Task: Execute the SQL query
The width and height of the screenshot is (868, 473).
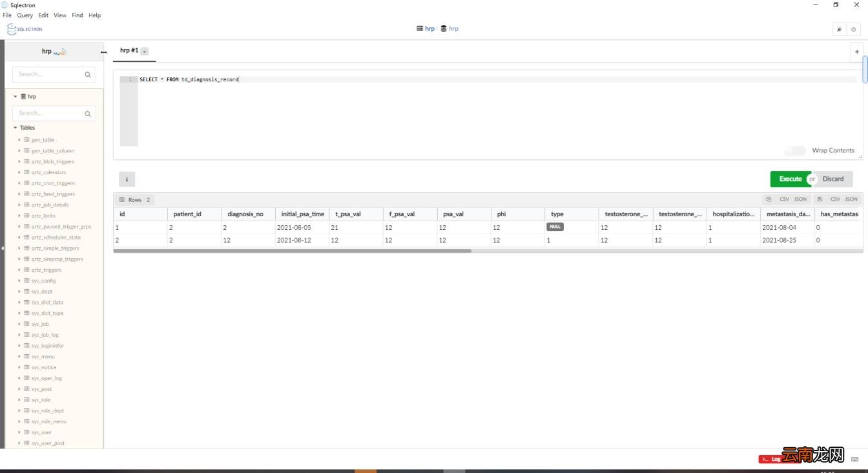Action: [x=790, y=179]
